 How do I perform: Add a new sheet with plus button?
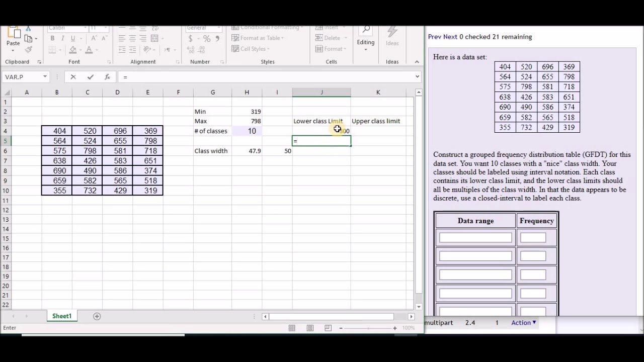97,316
